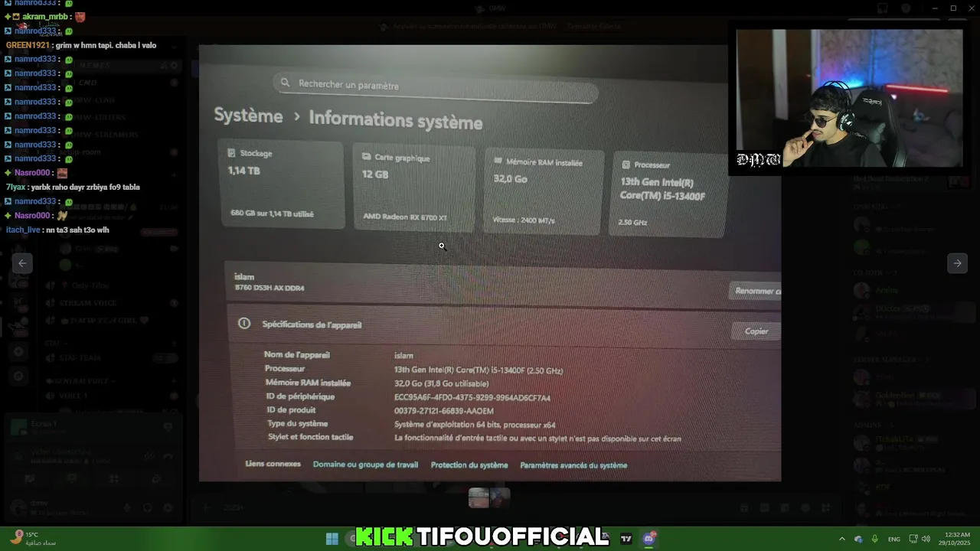Open the network icon in the tray
Viewport: 980px width, 551px height.
click(x=913, y=539)
